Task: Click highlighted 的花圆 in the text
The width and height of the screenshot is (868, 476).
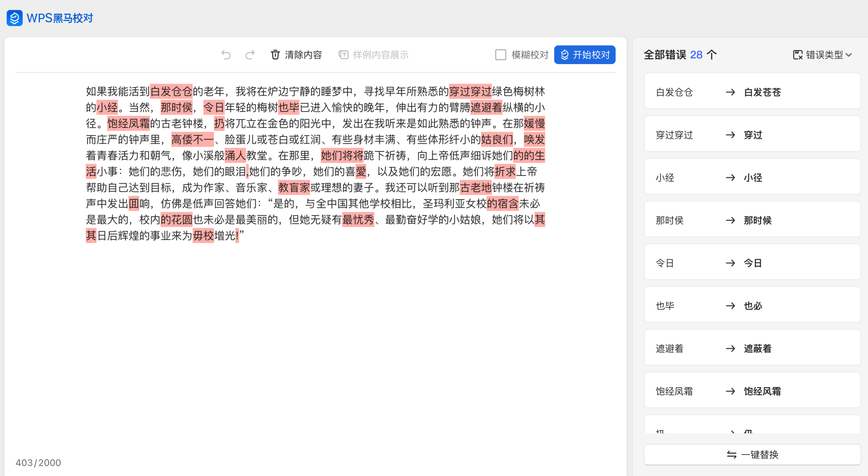Action: click(x=176, y=220)
